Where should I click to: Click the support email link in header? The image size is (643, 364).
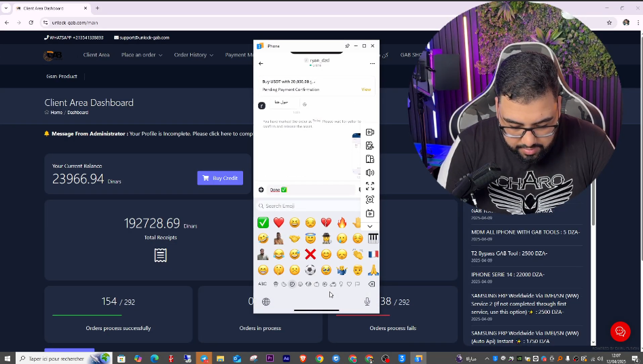(x=141, y=37)
